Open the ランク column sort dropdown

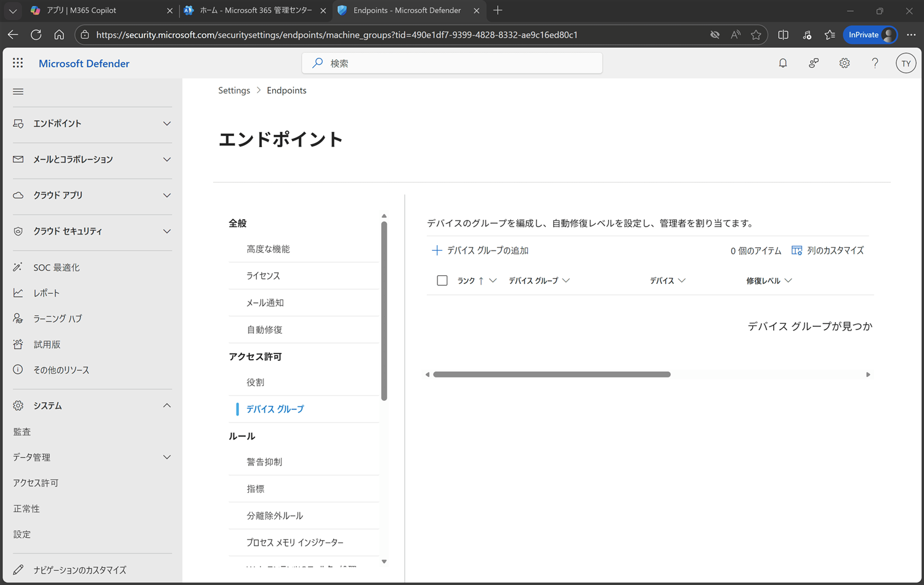coord(493,281)
